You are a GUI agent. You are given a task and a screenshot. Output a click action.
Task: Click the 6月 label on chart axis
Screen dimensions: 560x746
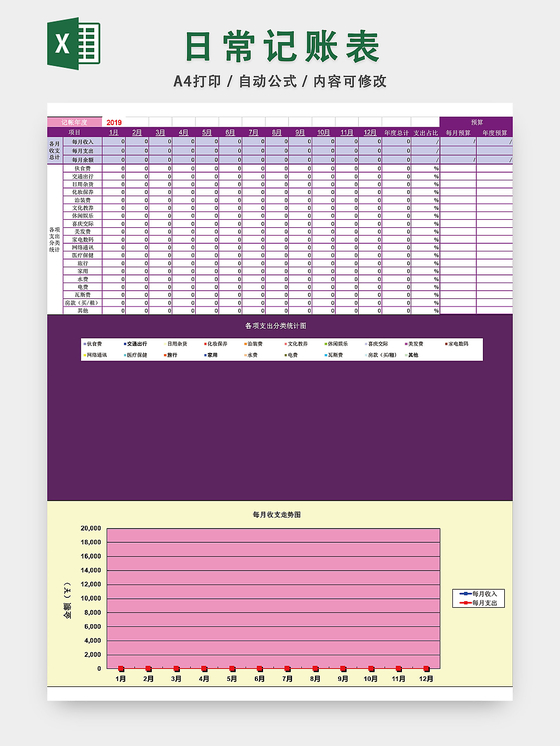[259, 679]
